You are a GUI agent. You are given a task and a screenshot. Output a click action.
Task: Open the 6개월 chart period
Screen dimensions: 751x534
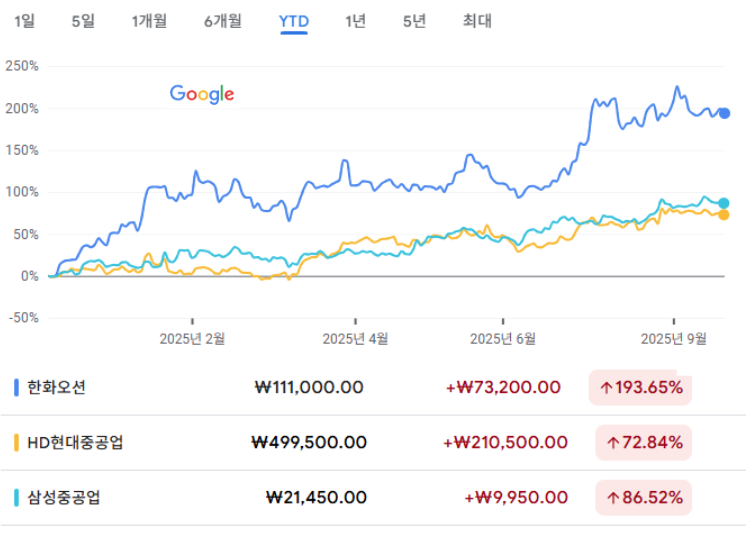[223, 21]
